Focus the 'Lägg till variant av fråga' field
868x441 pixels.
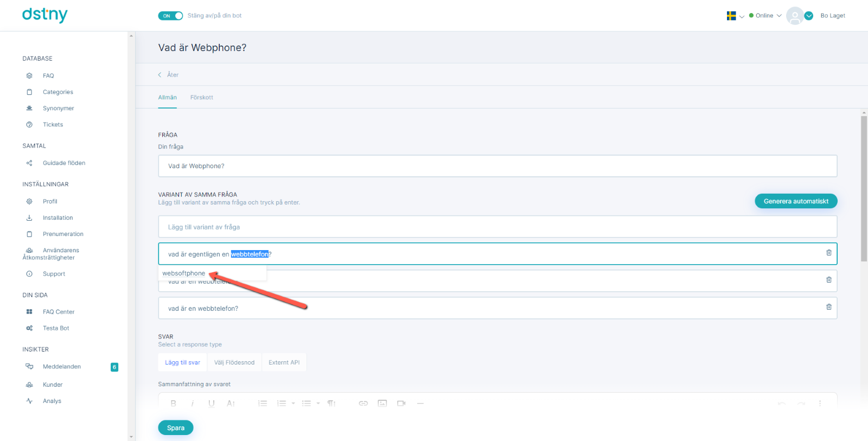pos(497,227)
